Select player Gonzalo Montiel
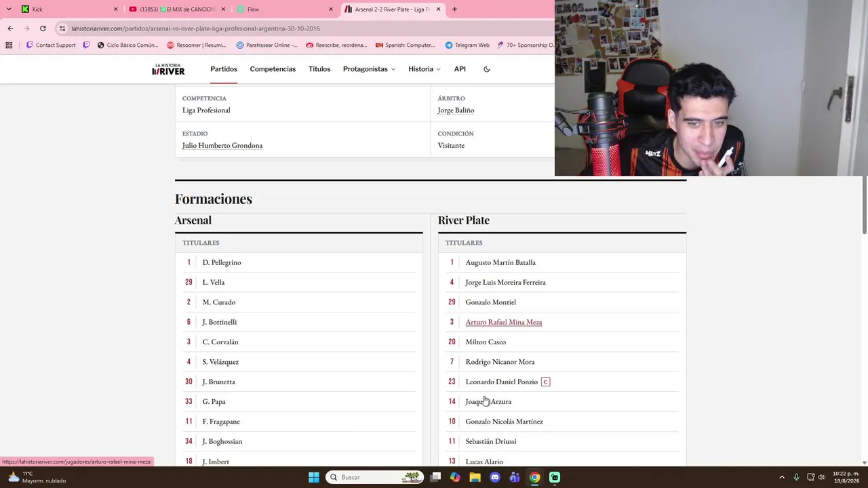The width and height of the screenshot is (868, 488). point(491,302)
